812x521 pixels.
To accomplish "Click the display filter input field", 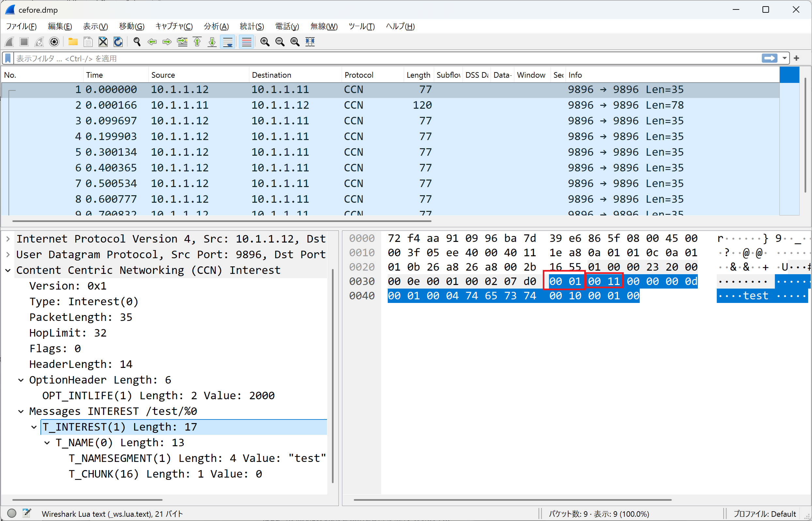I will coord(372,58).
